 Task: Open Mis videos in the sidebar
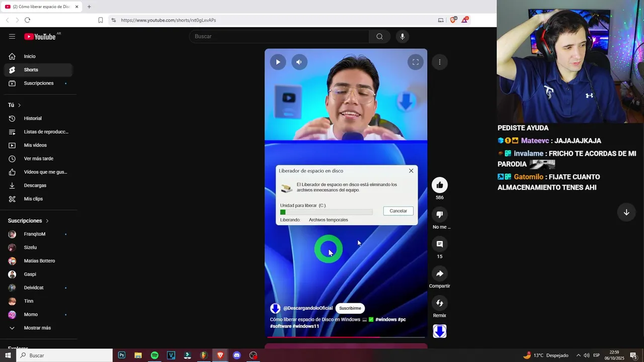pos(38,145)
